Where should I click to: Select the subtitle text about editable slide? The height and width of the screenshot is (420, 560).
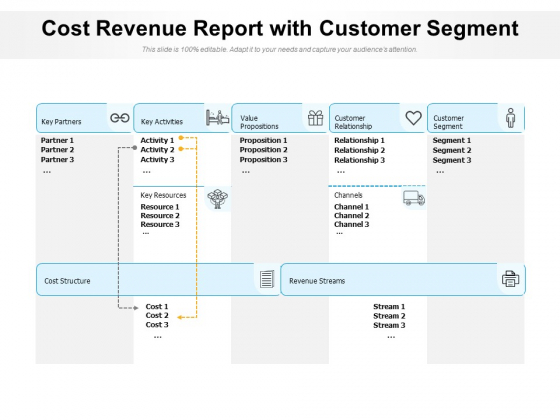coord(279,49)
